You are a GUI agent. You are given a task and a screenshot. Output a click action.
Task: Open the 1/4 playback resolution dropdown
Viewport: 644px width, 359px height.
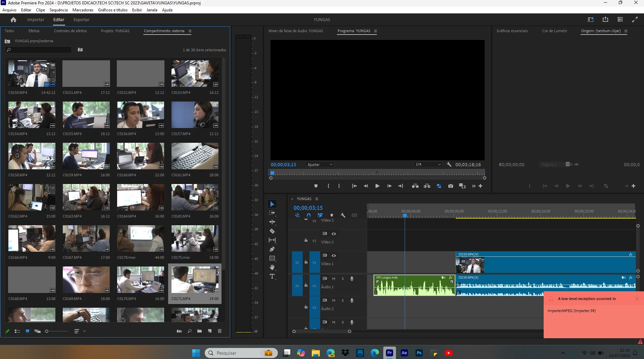[x=428, y=164]
